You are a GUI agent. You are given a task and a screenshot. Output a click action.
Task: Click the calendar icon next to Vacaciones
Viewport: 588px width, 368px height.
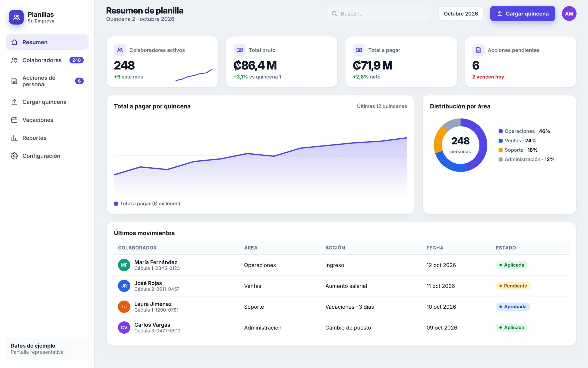pyautogui.click(x=14, y=120)
